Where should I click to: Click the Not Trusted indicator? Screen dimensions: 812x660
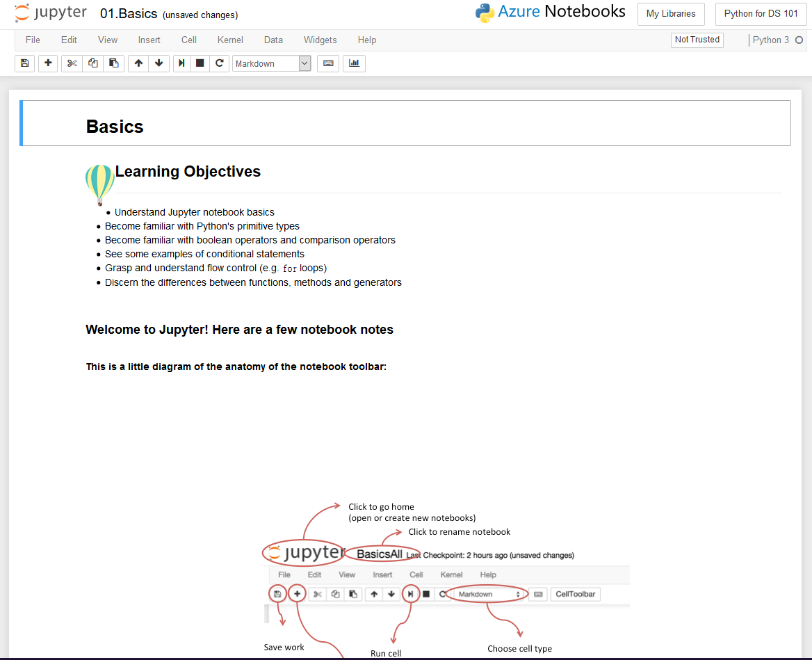(x=697, y=40)
